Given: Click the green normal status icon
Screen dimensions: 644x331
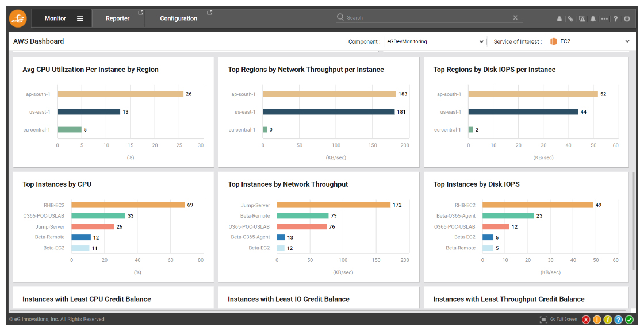Looking at the screenshot, I should coord(629,320).
